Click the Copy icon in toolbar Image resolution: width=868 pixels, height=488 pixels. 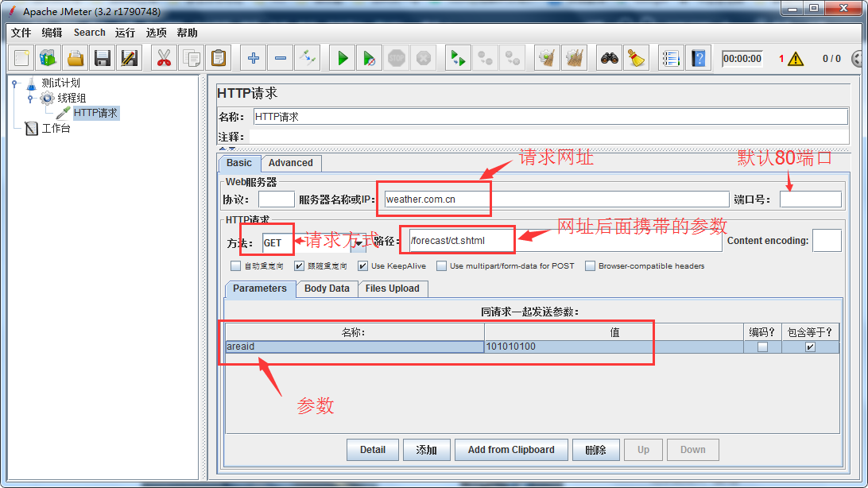tap(191, 58)
